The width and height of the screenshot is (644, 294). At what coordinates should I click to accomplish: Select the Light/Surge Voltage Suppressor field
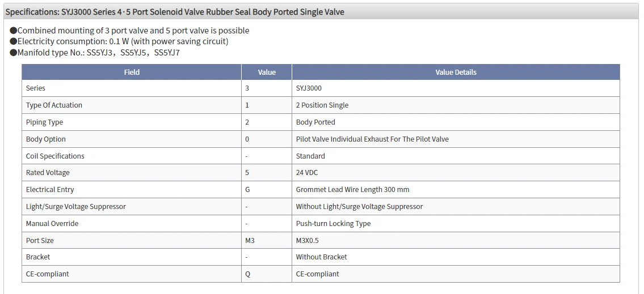[76, 207]
